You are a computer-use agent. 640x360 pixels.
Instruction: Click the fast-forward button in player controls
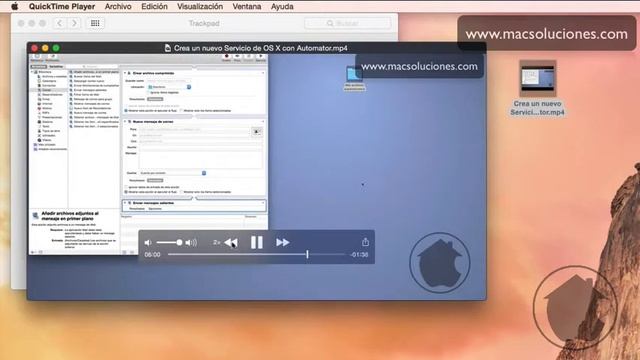pos(282,242)
